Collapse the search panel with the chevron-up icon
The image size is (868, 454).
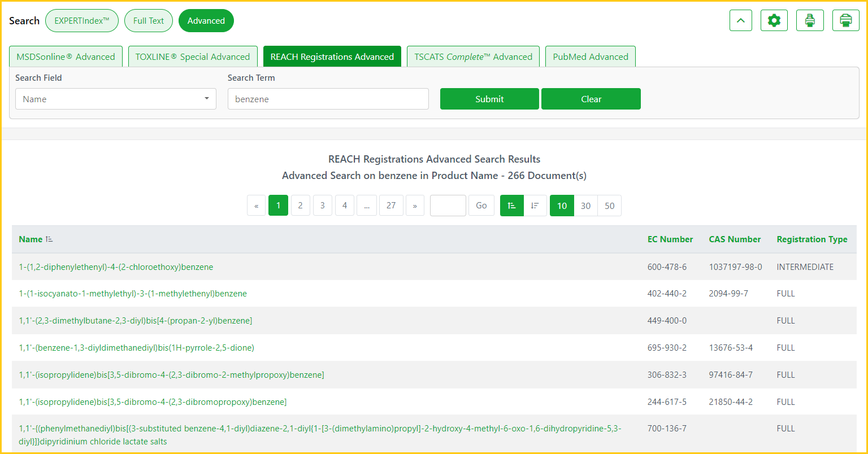coord(741,21)
